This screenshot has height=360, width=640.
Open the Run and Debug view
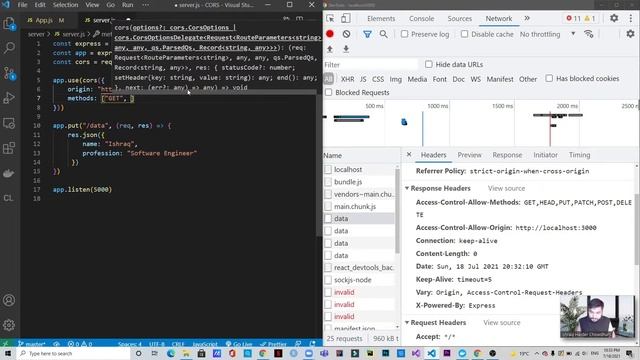coord(9,98)
